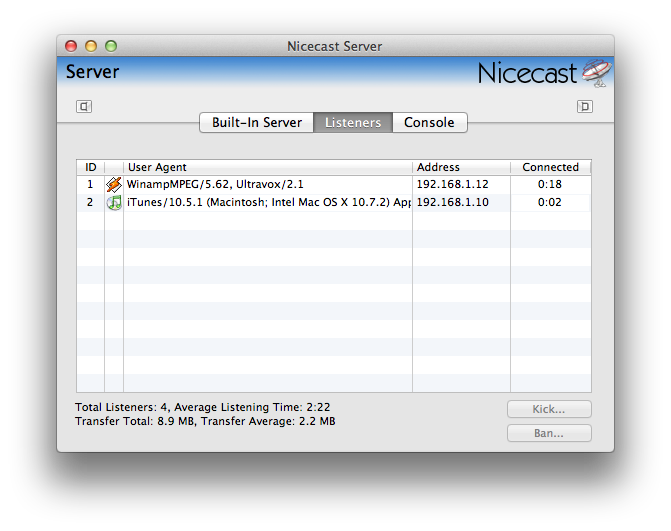The image size is (671, 531).
Task: Click the Server heading label
Action: point(92,72)
